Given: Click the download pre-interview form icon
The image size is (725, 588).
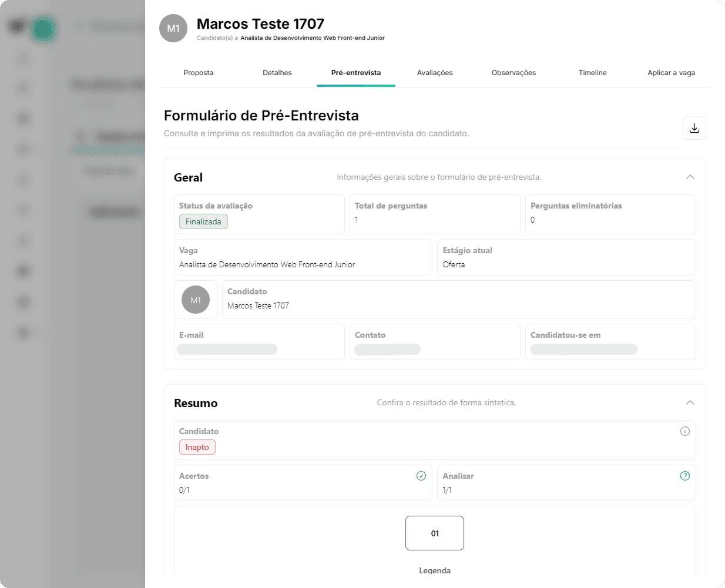Looking at the screenshot, I should point(694,128).
